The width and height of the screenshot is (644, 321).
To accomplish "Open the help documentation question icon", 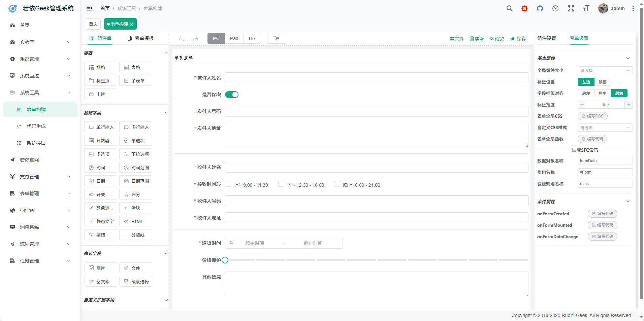I will [x=555, y=8].
